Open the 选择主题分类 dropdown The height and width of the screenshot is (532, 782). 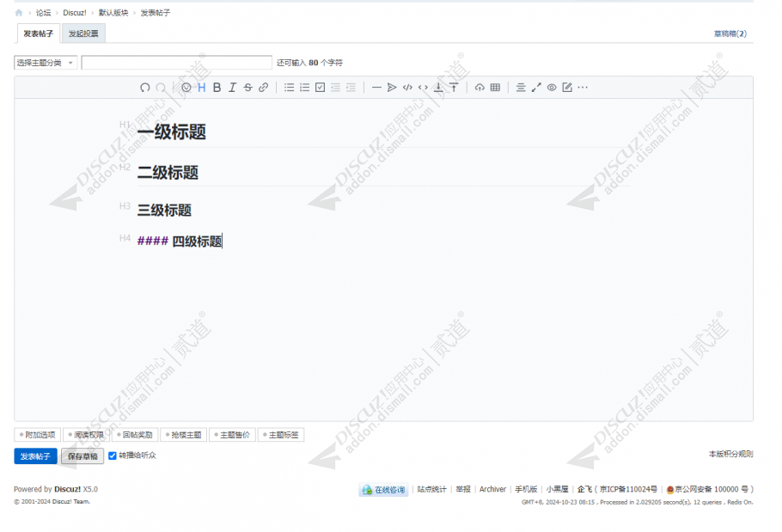coord(46,63)
